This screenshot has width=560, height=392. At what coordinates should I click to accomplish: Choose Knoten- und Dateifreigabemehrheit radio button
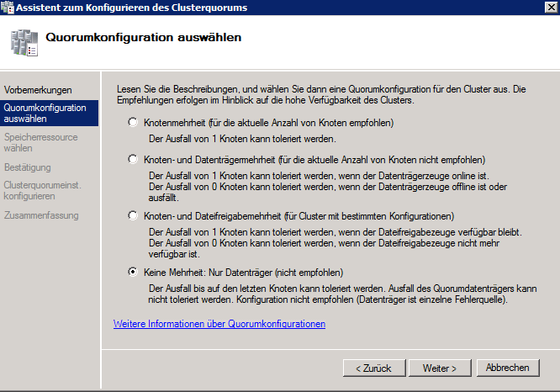tap(133, 216)
